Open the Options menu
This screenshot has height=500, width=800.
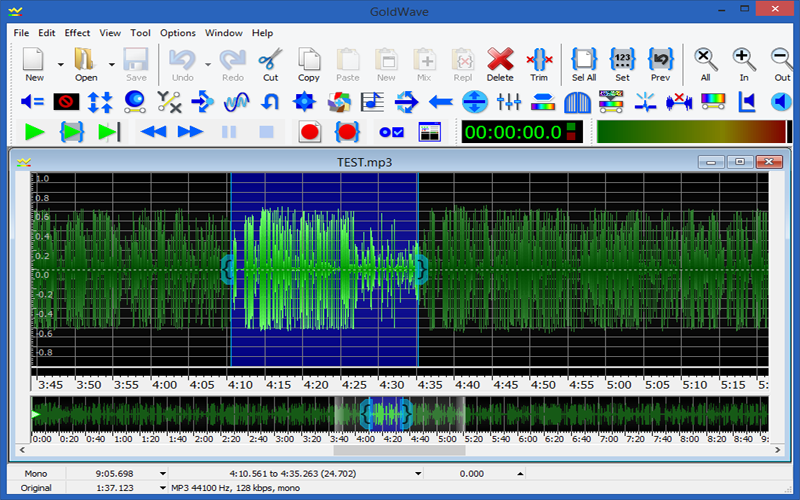click(178, 33)
